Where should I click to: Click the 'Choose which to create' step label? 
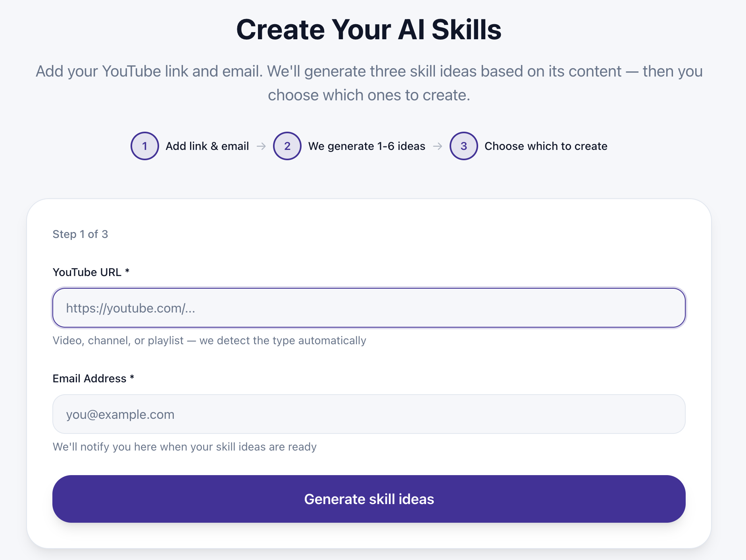(546, 146)
